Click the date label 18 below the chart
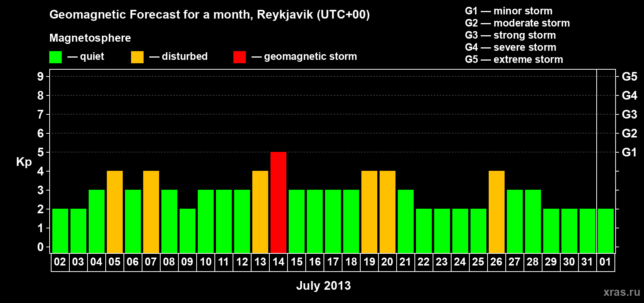 tap(351, 262)
